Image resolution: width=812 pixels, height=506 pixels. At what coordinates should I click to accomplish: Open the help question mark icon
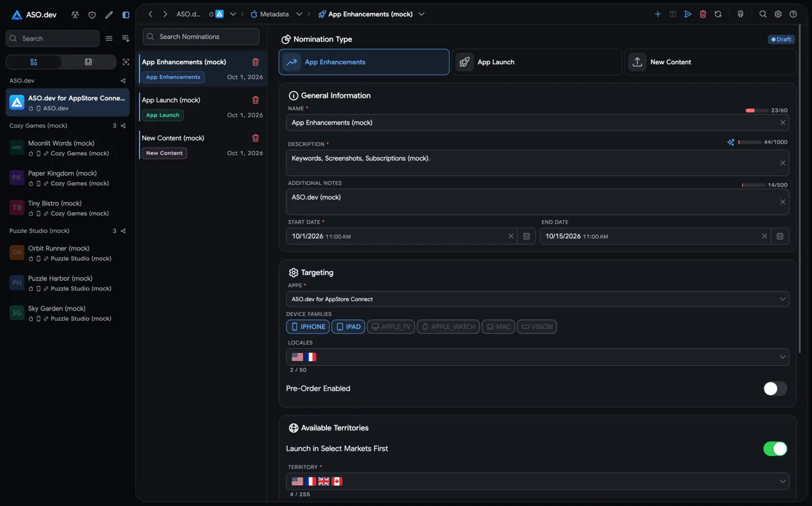click(x=793, y=14)
